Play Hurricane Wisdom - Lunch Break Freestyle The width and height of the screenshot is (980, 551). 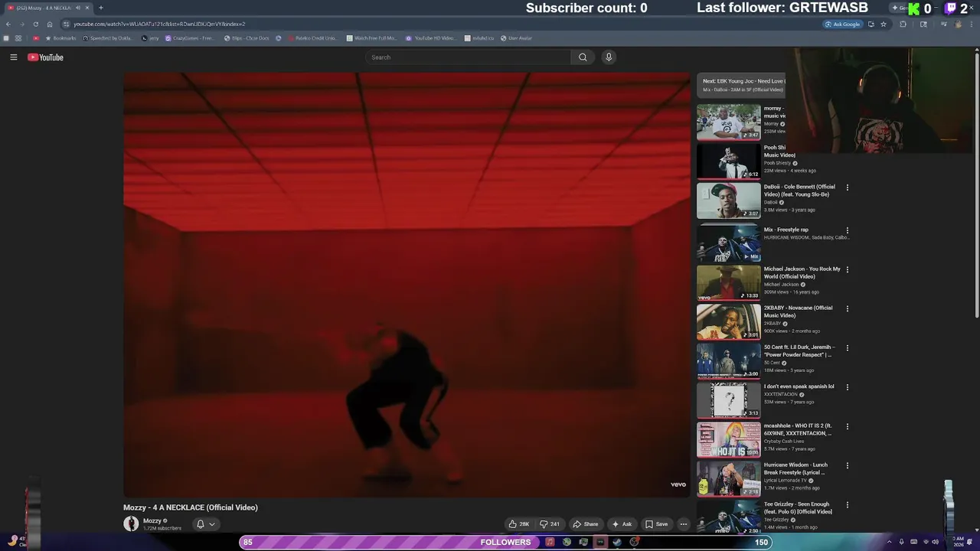pos(729,478)
